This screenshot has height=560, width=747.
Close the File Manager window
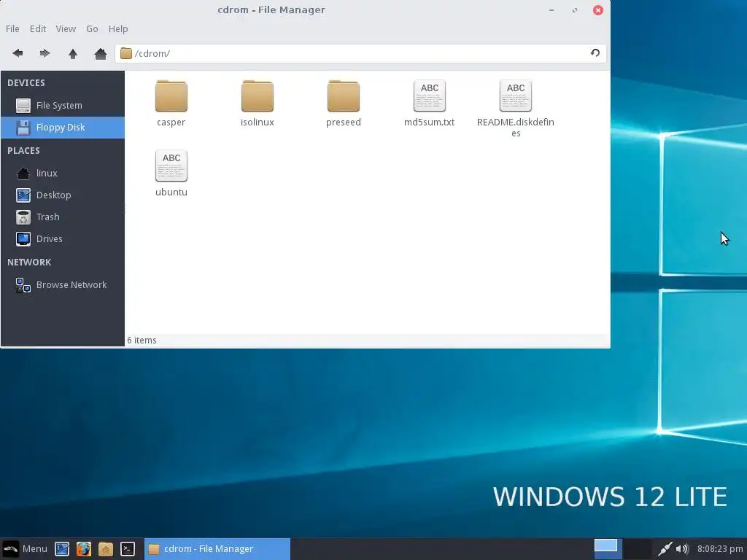pos(598,10)
